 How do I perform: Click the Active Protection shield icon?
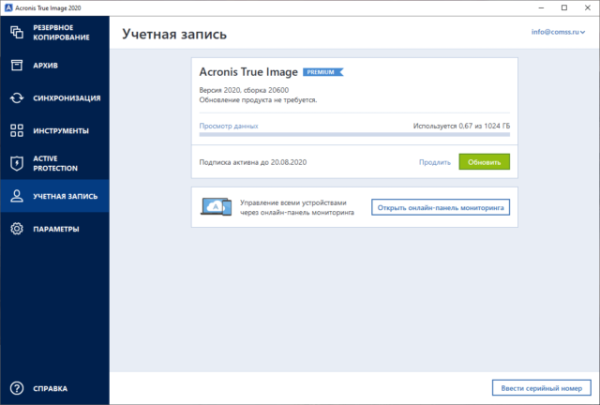(x=16, y=163)
